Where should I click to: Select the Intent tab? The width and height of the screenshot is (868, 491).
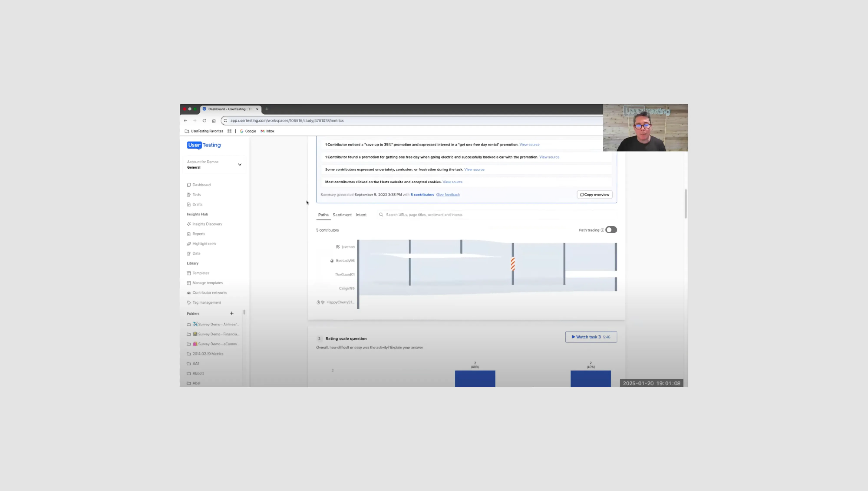[x=361, y=214]
